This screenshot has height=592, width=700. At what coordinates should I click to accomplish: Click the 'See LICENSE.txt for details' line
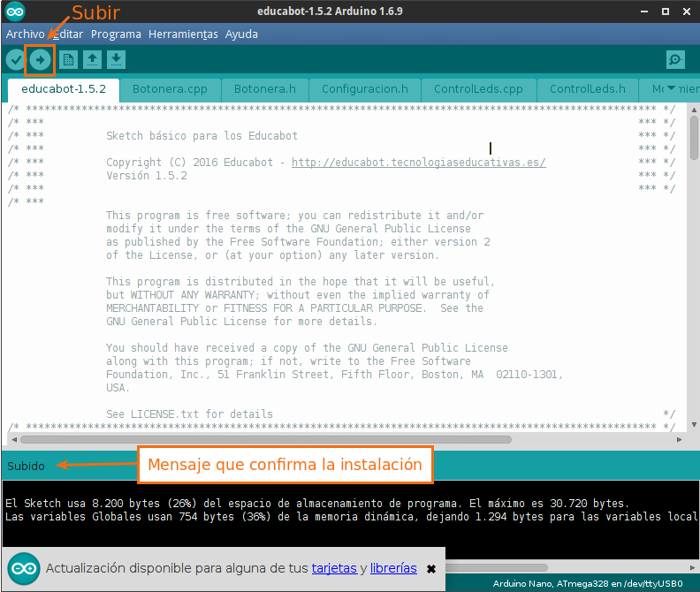(x=189, y=414)
